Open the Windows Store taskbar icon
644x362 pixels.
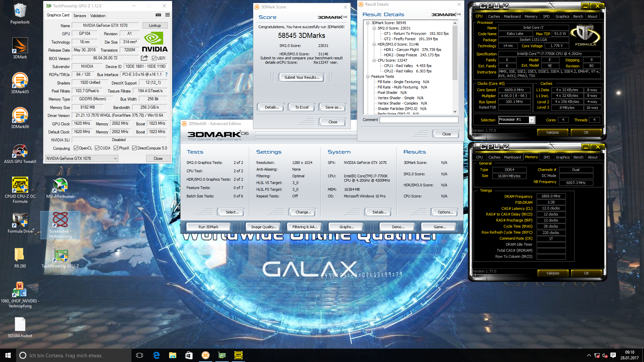[189, 355]
